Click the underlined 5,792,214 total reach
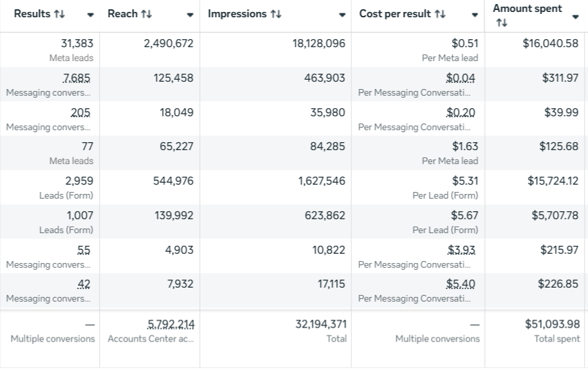Screen dimensions: 588x370 click(x=170, y=324)
